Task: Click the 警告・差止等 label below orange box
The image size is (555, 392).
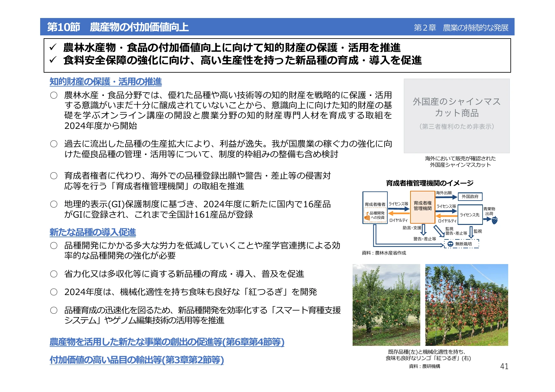Action: (424, 239)
